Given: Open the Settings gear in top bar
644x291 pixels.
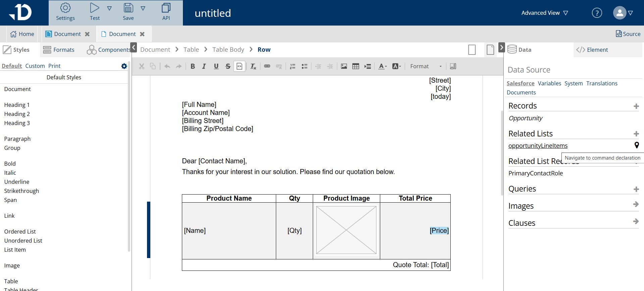Looking at the screenshot, I should (65, 12).
